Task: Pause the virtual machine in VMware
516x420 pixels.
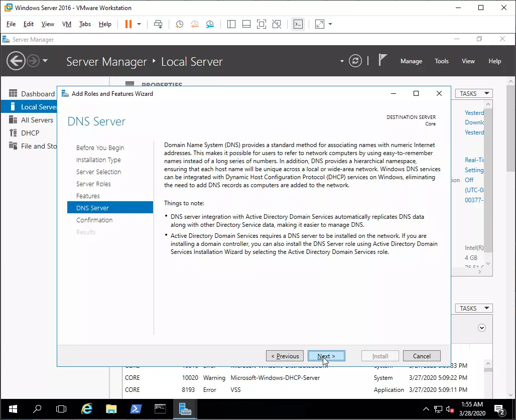Action: [128, 24]
